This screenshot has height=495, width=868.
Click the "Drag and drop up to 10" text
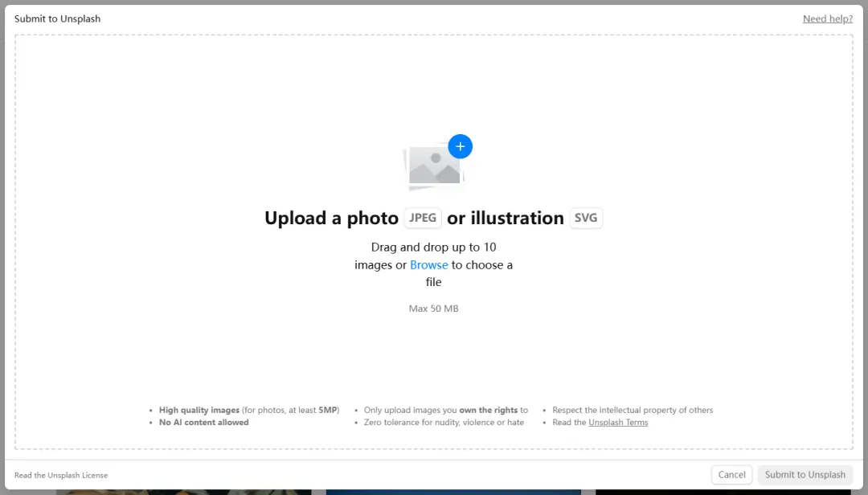433,247
